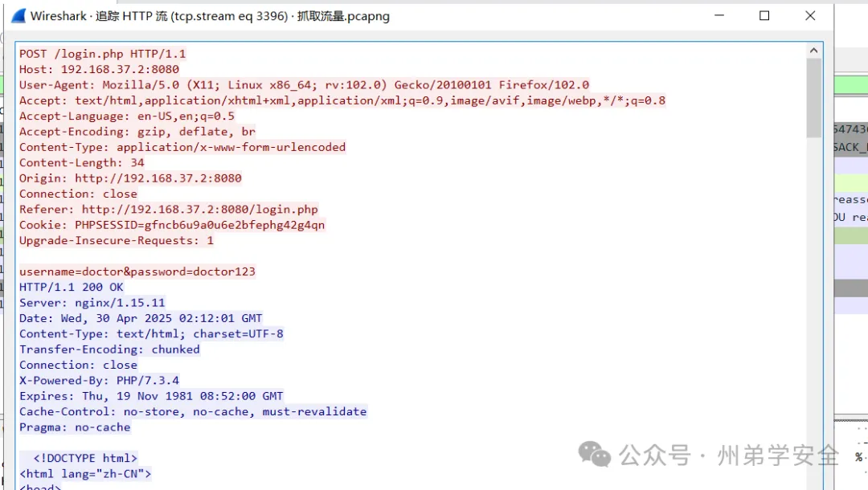868x490 pixels.
Task: Click the 'Accept: text/html' header line
Action: pos(342,100)
